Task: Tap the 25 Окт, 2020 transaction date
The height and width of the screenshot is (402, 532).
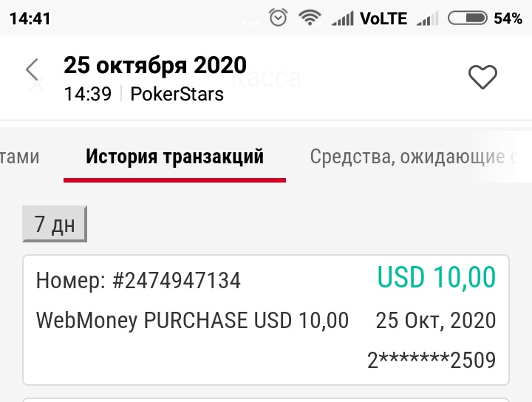Action: [x=436, y=321]
